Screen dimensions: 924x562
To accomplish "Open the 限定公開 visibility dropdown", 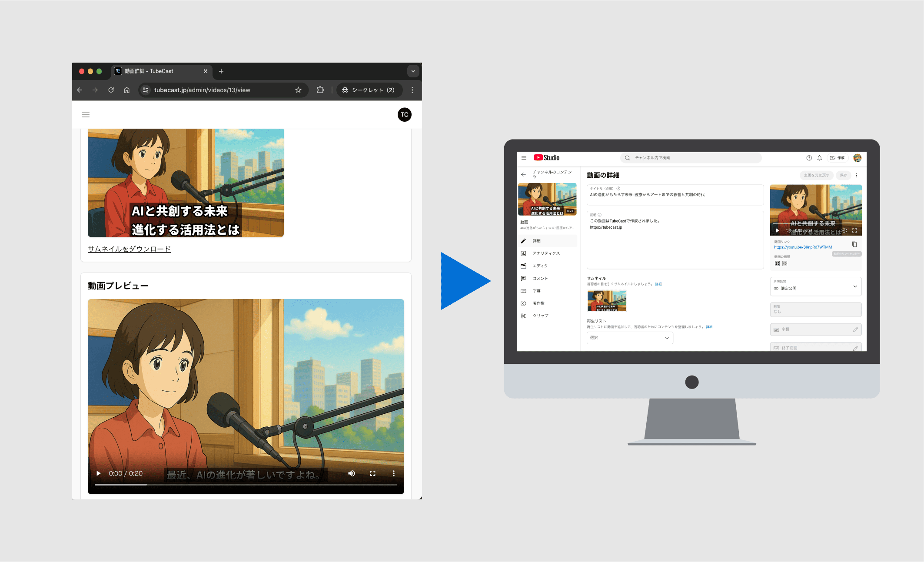I will 815,287.
